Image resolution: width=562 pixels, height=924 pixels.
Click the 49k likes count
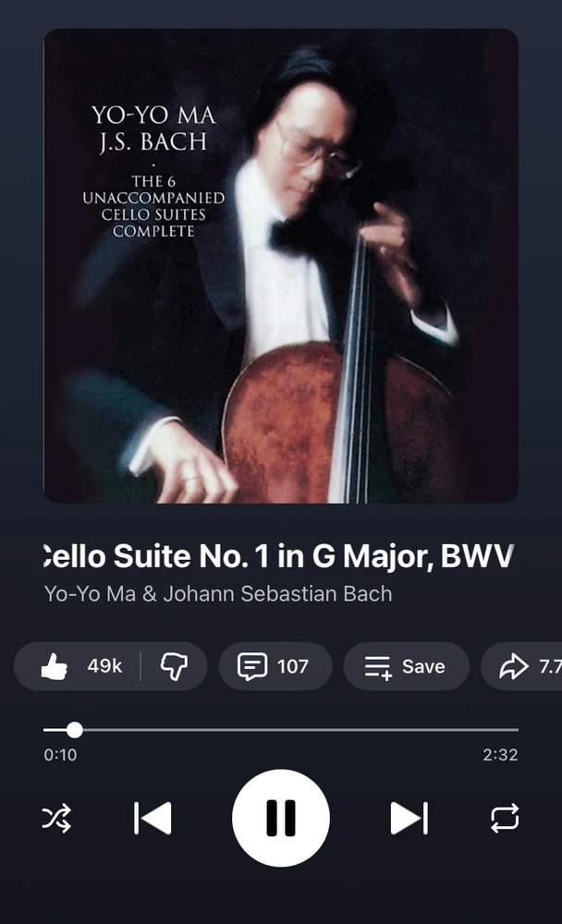coord(104,666)
